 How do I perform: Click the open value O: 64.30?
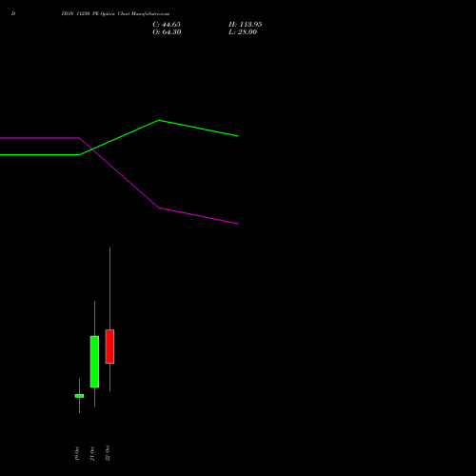[x=167, y=32]
